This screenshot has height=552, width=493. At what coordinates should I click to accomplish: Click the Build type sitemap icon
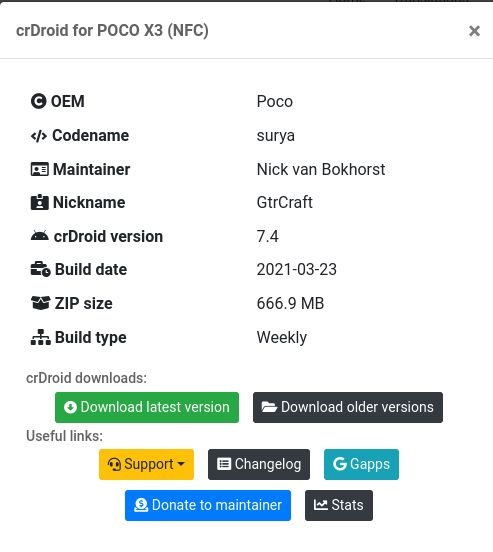tap(40, 337)
